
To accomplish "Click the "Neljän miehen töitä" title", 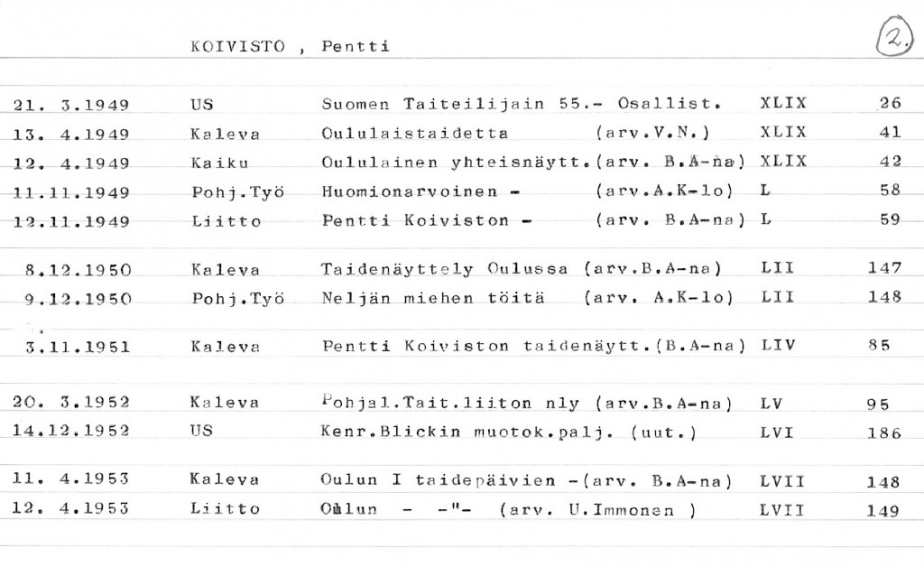I will point(432,298).
